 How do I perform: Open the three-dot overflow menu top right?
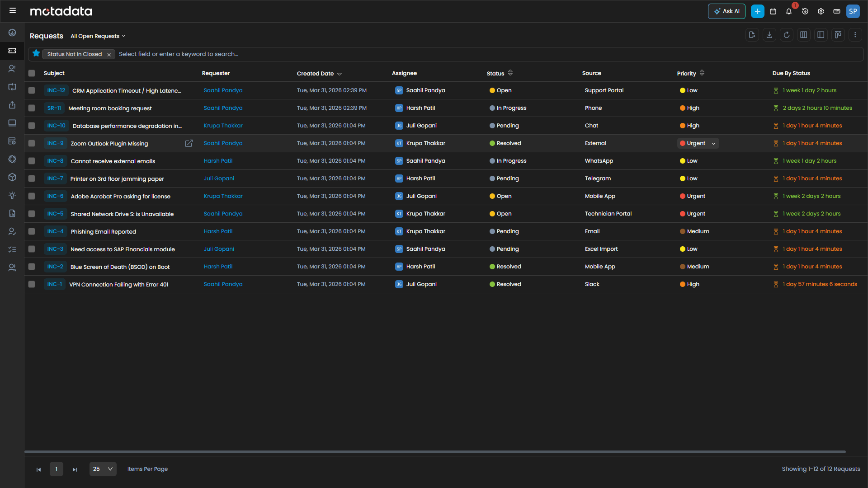[x=855, y=35]
